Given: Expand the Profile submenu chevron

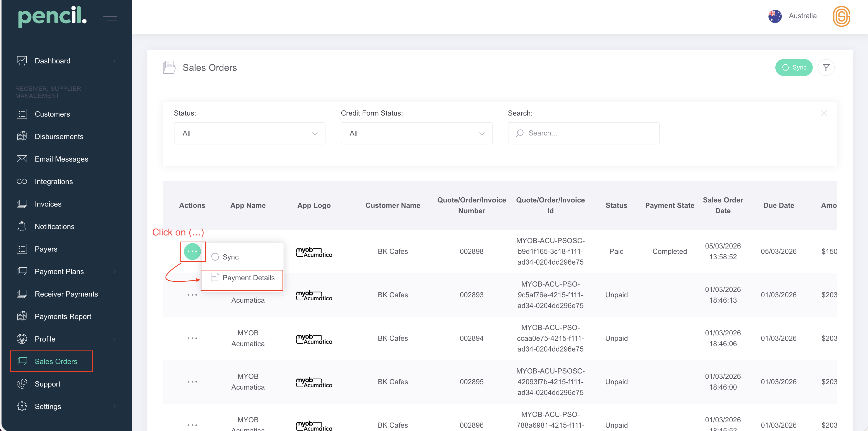Looking at the screenshot, I should tap(115, 339).
